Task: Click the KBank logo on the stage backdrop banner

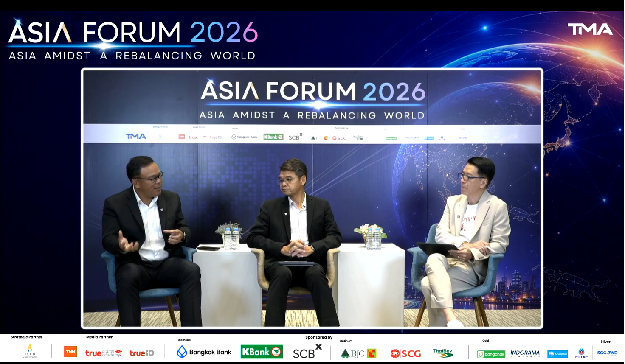Action: pos(273,137)
